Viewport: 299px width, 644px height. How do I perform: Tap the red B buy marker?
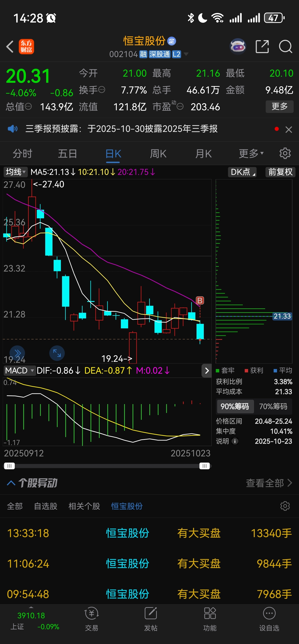(200, 300)
